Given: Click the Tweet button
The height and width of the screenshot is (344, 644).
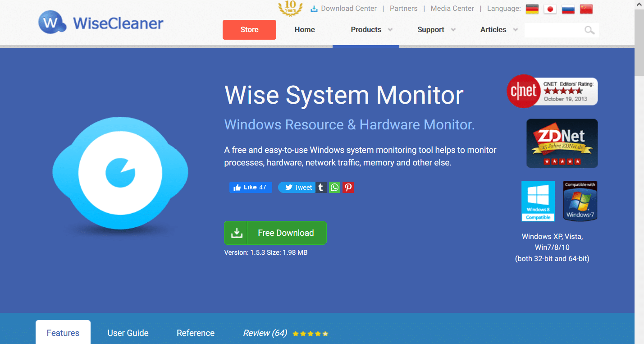Looking at the screenshot, I should [x=297, y=188].
